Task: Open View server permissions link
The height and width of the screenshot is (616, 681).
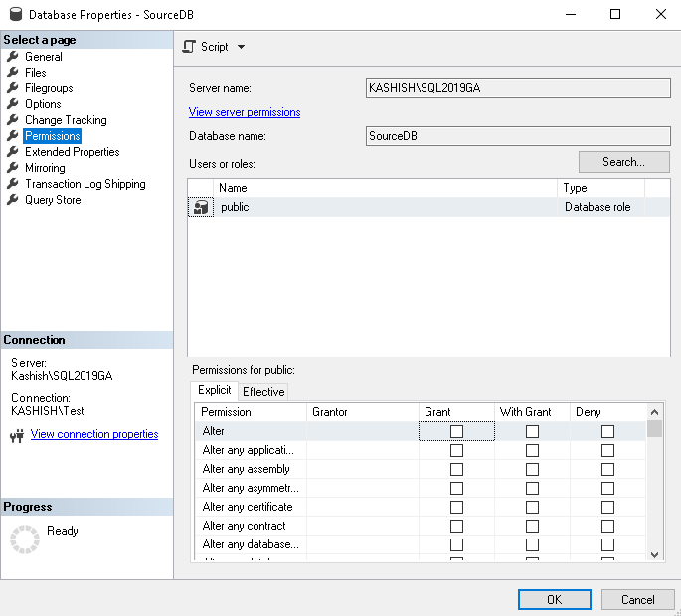Action: pyautogui.click(x=245, y=112)
